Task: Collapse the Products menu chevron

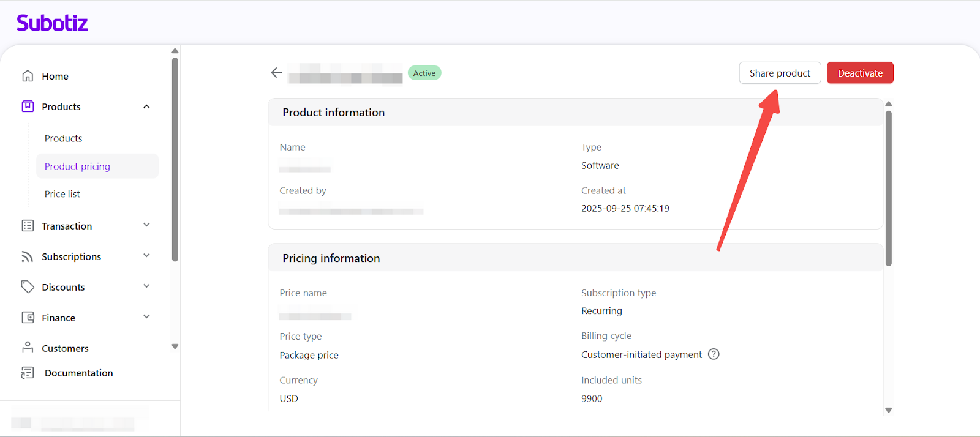Action: pyautogui.click(x=146, y=106)
